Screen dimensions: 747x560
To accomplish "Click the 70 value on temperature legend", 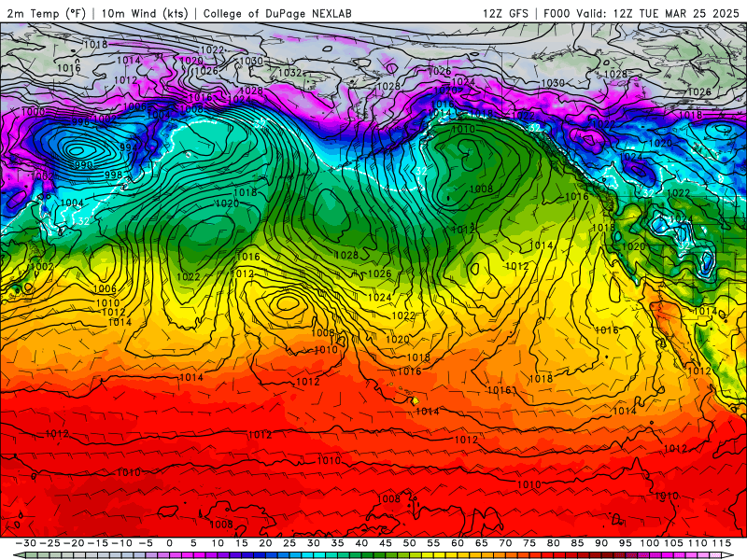I will click(505, 543).
